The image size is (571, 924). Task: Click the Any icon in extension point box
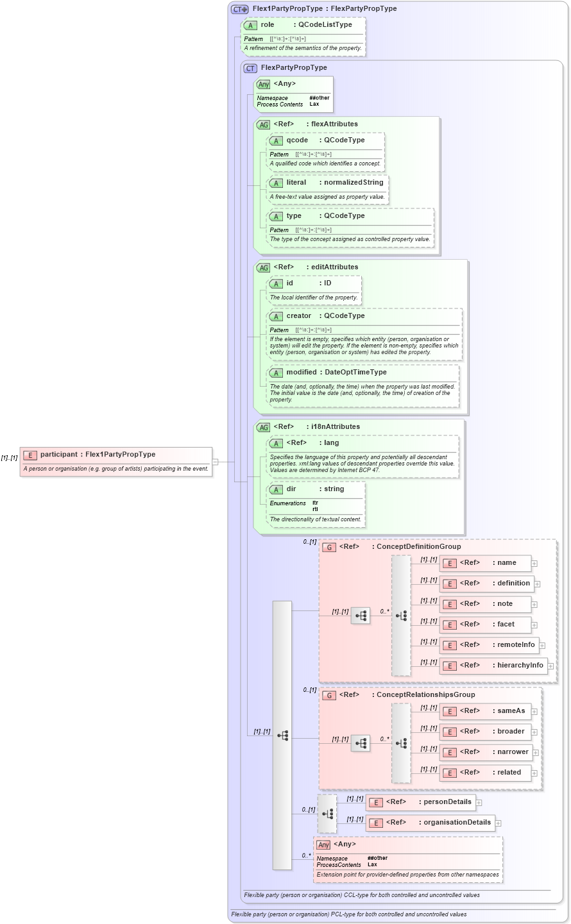click(x=324, y=845)
